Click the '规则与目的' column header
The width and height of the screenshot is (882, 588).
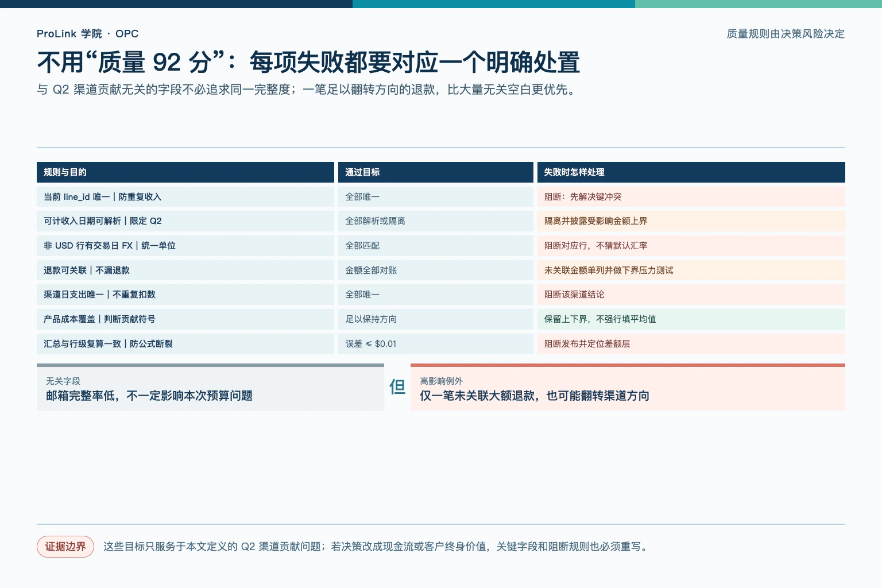pos(185,172)
